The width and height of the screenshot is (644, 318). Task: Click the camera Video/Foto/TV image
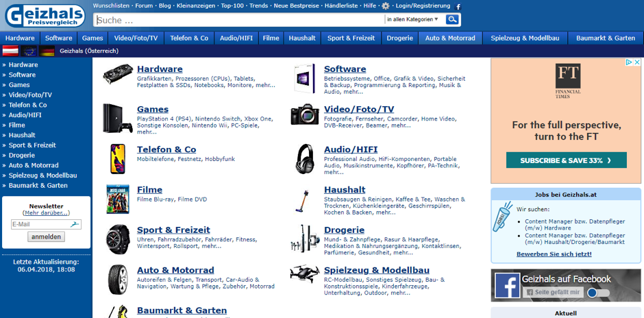[x=304, y=114]
